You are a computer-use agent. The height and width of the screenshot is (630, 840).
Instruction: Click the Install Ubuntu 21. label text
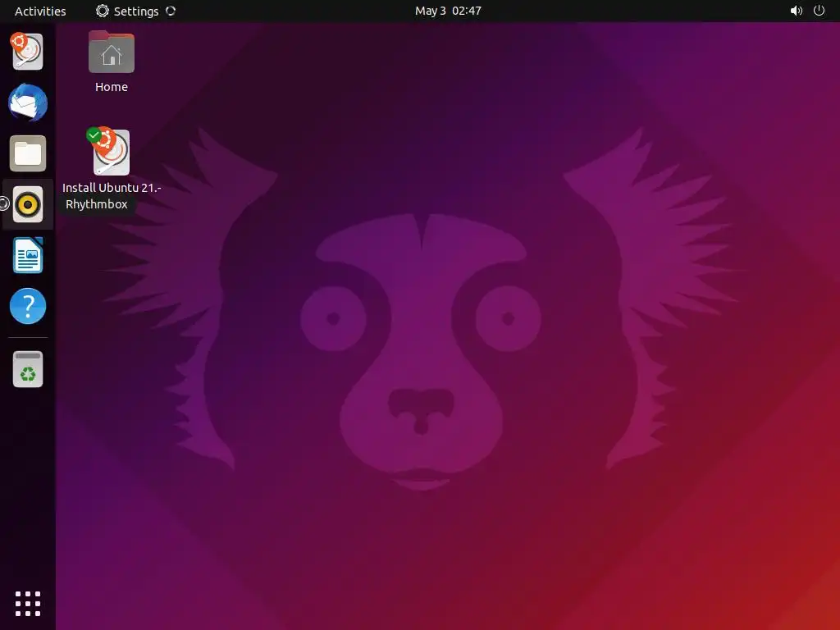[112, 188]
